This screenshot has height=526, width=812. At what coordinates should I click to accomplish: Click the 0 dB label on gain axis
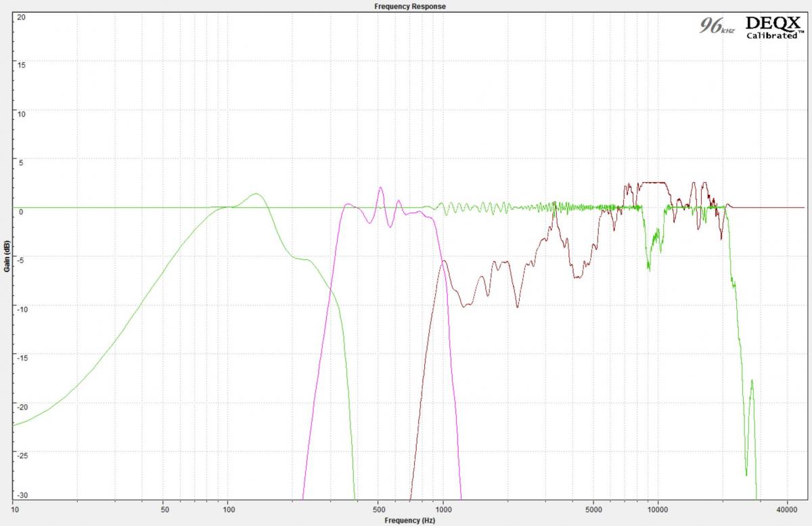[x=21, y=211]
